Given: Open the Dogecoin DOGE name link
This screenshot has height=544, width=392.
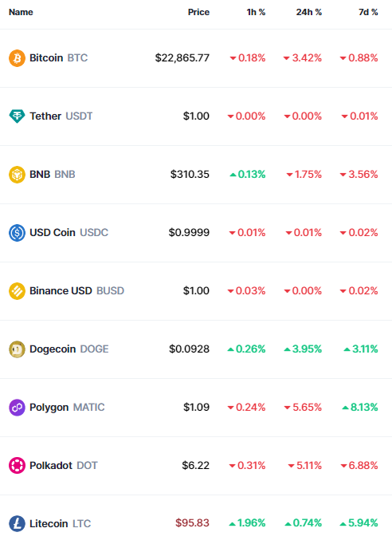Looking at the screenshot, I should 69,349.
